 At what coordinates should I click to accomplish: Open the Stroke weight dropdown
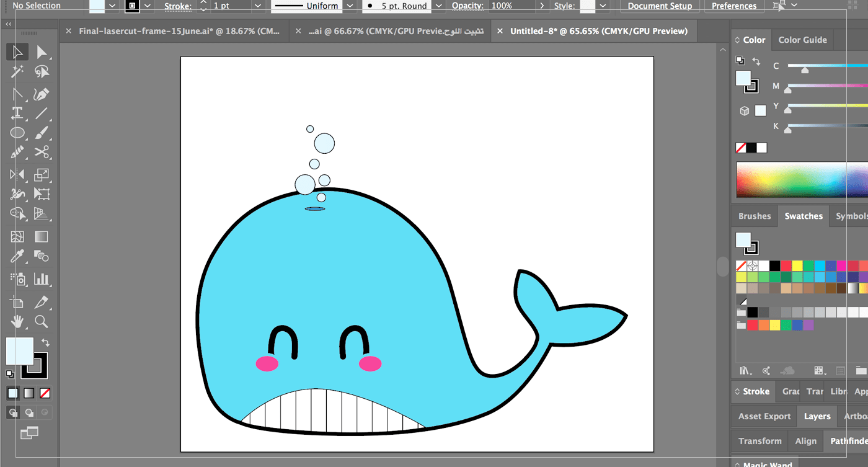point(258,6)
